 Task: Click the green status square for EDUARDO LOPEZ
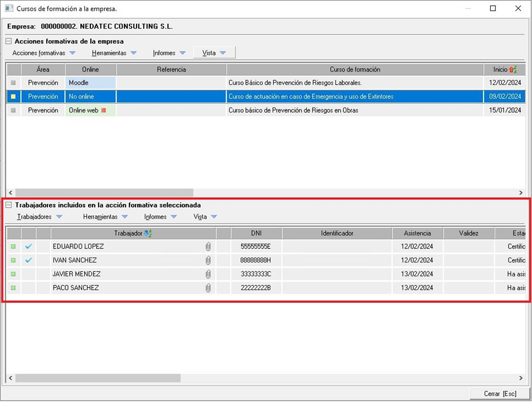click(x=13, y=246)
